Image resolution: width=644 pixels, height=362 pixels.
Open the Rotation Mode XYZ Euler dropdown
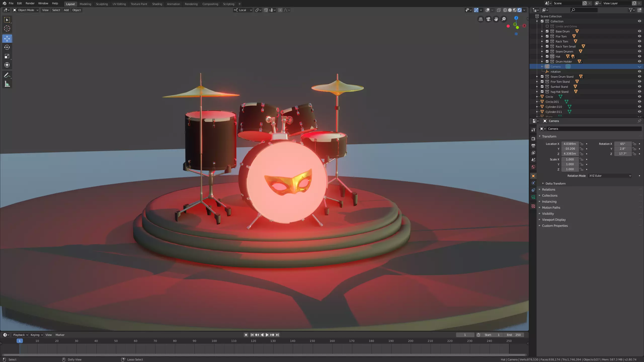click(x=610, y=176)
